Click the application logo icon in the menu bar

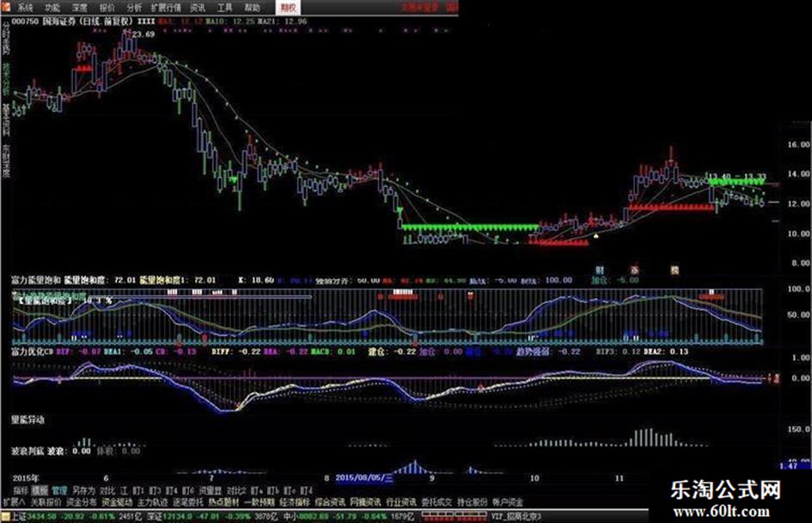6,6
